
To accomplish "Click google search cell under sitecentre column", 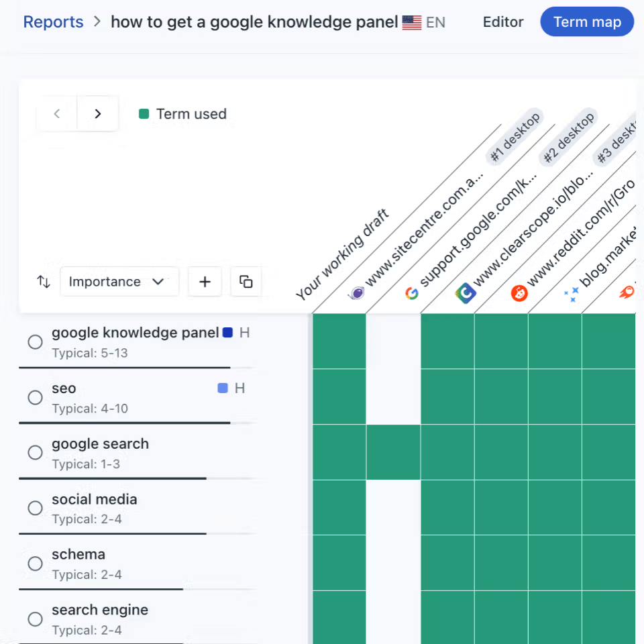I will pos(393,452).
